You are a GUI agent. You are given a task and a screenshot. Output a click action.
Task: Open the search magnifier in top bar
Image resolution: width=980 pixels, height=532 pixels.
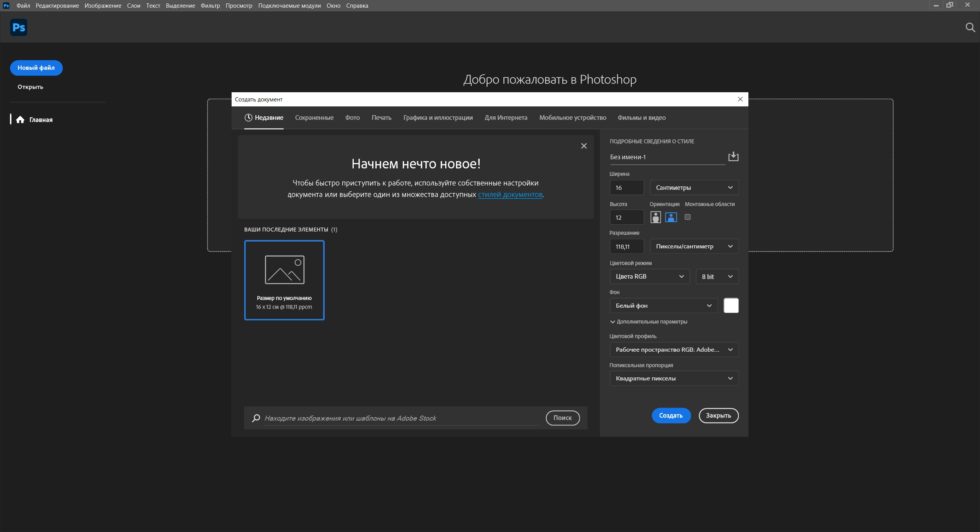tap(970, 28)
